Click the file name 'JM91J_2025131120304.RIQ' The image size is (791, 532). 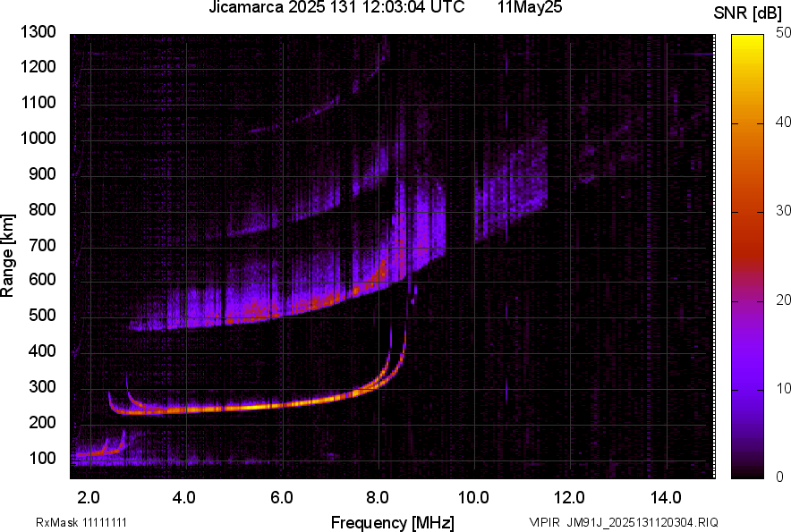pos(642,522)
